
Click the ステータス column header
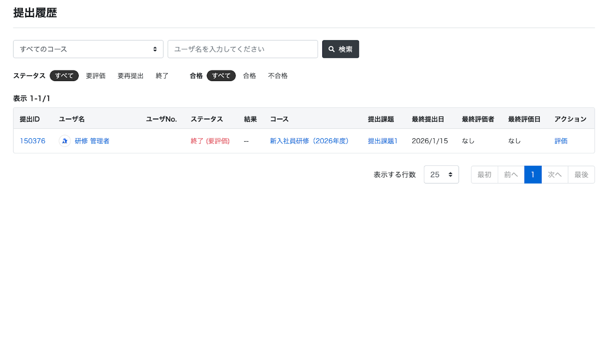point(207,119)
